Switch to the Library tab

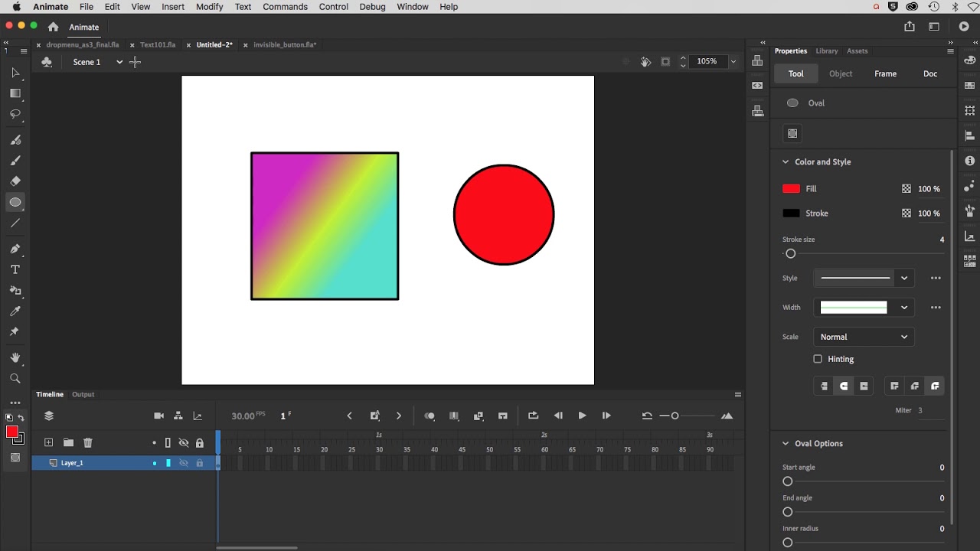pyautogui.click(x=826, y=51)
